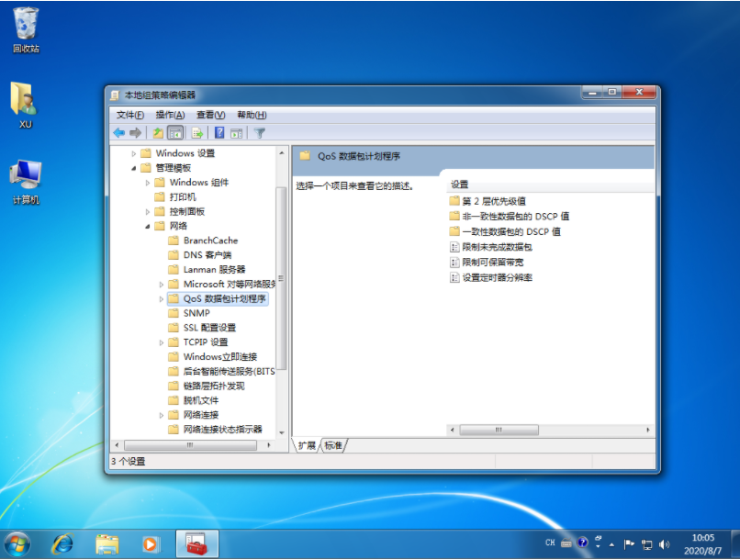Open Help via the blue question mark icon
The height and width of the screenshot is (560, 740).
(219, 132)
